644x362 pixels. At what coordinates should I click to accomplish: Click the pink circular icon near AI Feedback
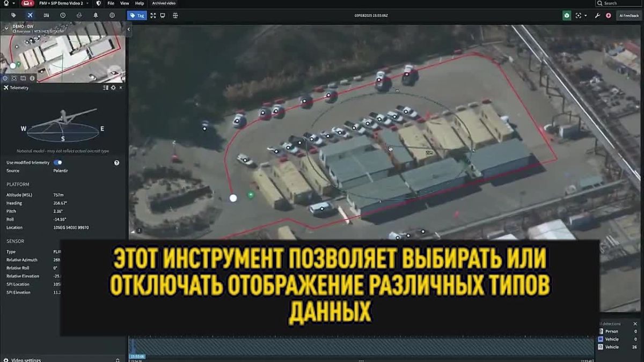[x=608, y=16]
